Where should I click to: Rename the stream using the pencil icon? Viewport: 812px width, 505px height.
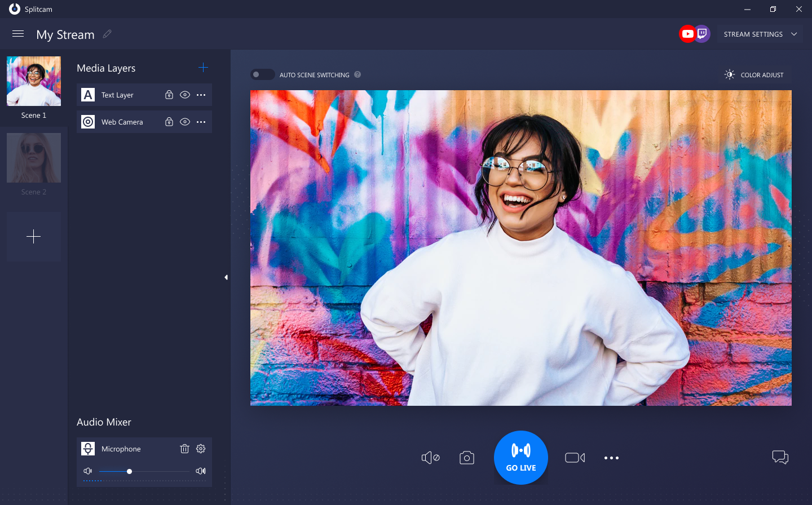click(107, 34)
